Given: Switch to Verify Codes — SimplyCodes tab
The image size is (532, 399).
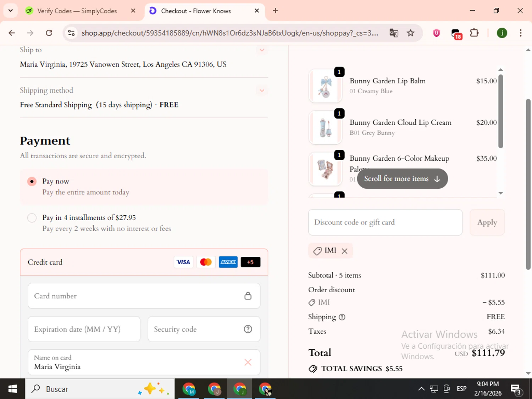Looking at the screenshot, I should [x=77, y=11].
